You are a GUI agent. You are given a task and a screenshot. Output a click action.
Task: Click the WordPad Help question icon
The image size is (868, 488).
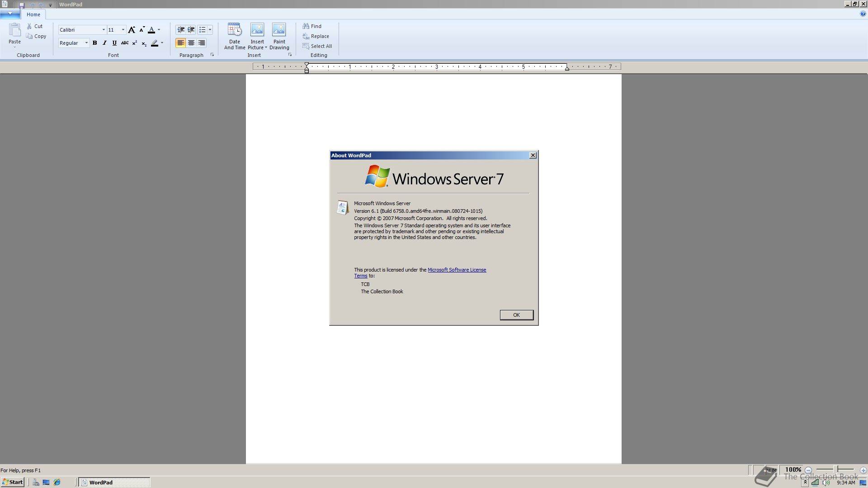click(863, 14)
